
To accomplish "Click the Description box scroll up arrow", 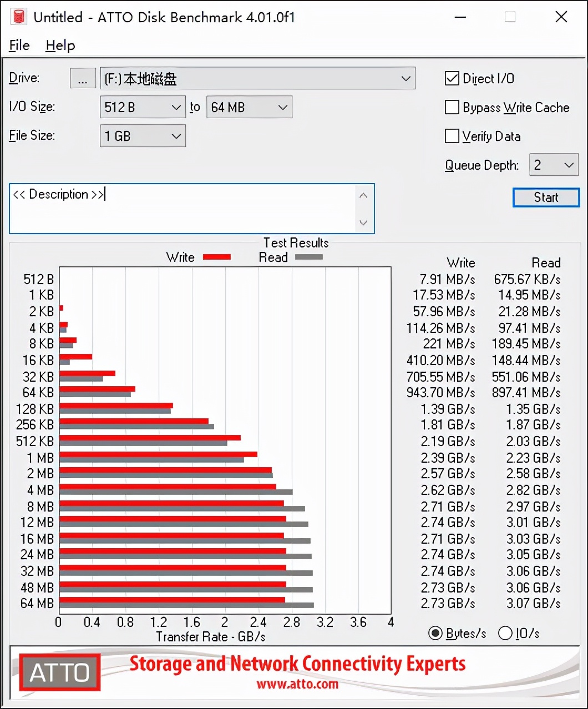I will coord(363,195).
